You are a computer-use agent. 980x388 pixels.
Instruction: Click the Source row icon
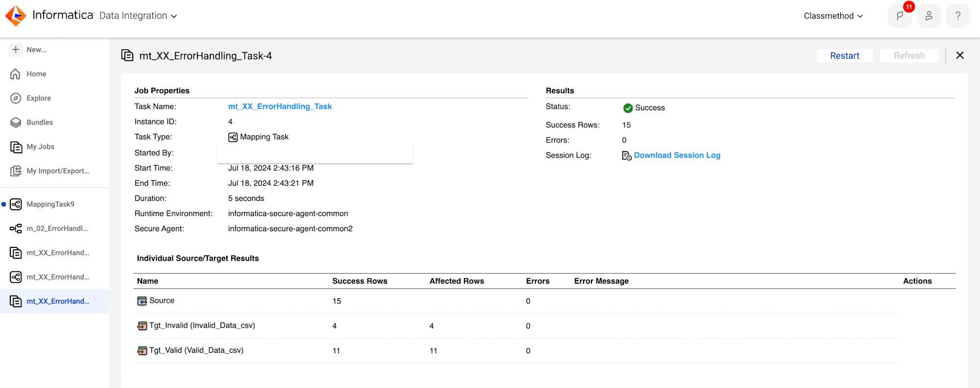(x=142, y=301)
